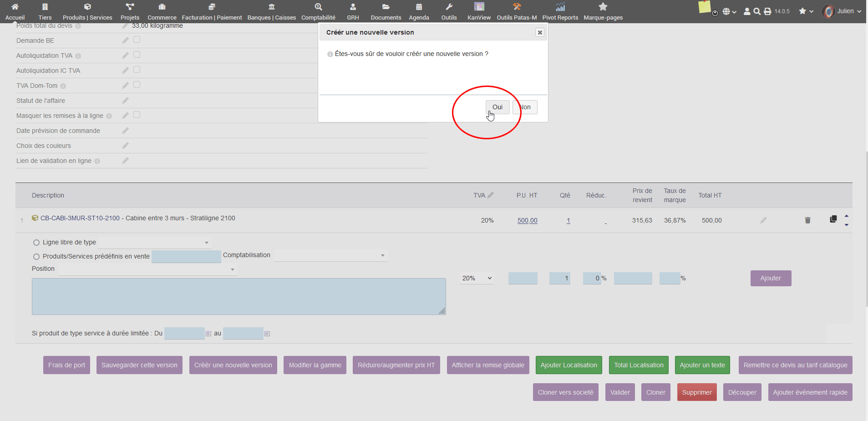
Task: Move product line up with arrow
Action: [x=847, y=216]
